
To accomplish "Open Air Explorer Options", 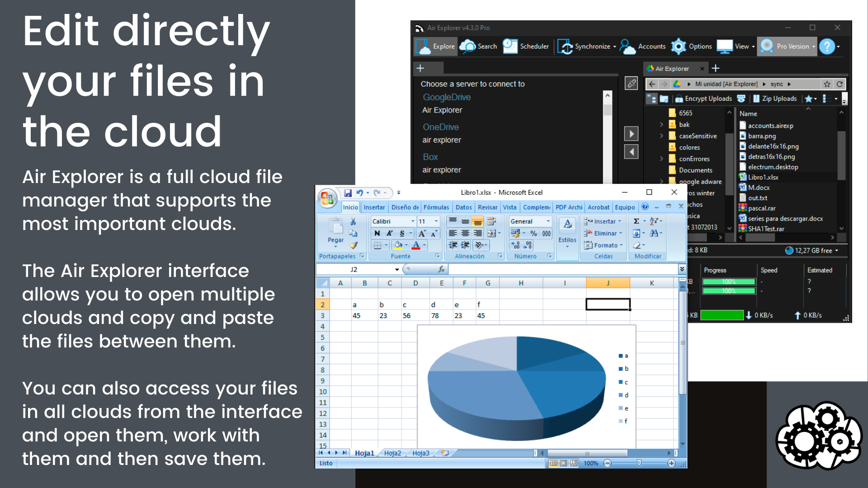I will coord(700,46).
